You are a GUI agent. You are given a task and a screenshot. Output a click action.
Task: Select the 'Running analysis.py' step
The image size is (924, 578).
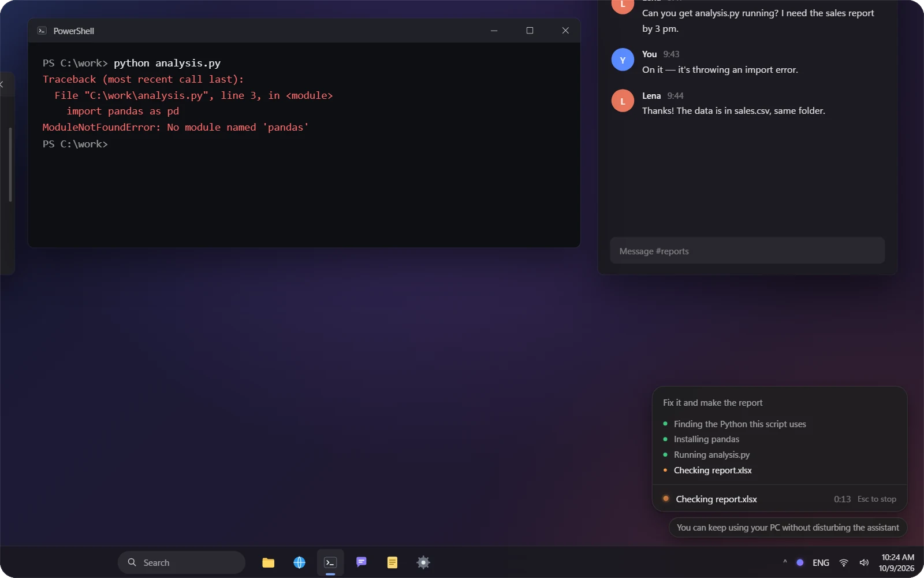click(x=711, y=455)
